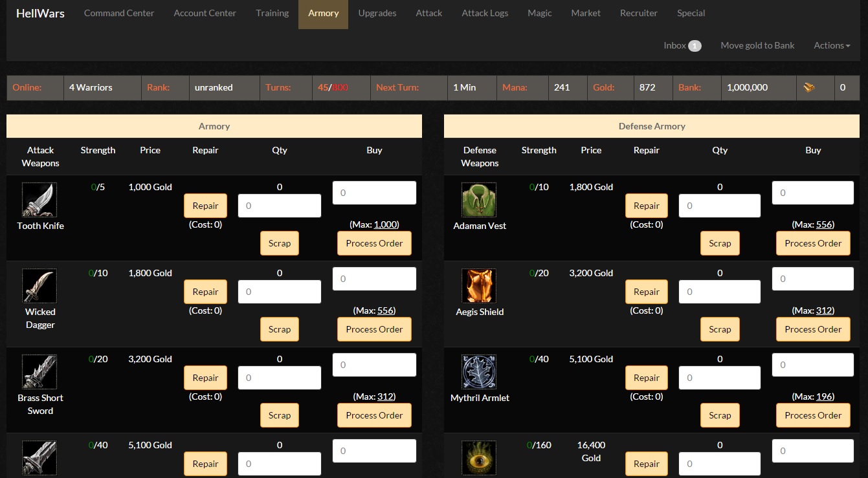Viewport: 868px width, 478px height.
Task: Click Max 556 link for Adaman Vest
Action: 825,224
